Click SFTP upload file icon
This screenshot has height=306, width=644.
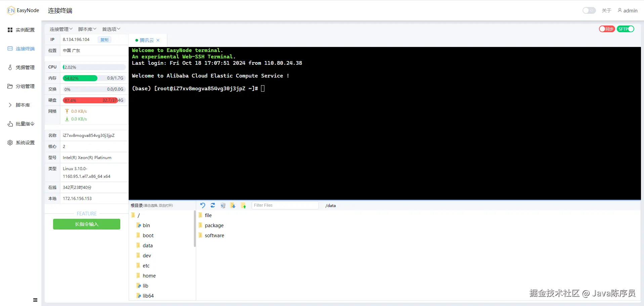(x=243, y=205)
